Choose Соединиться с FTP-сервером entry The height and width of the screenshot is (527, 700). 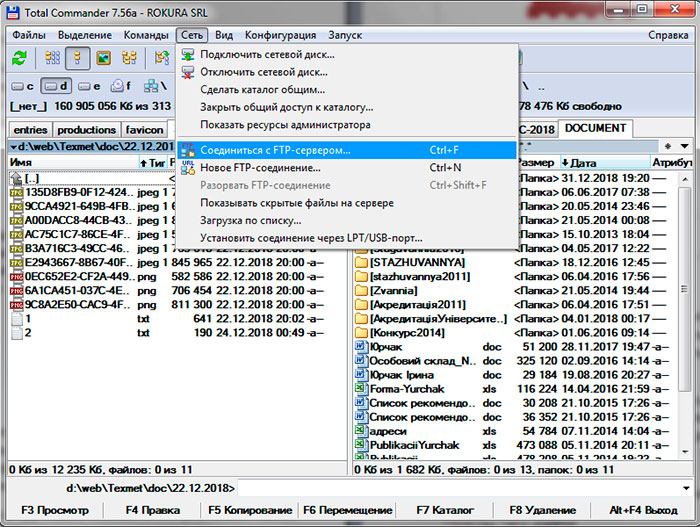[x=347, y=151]
